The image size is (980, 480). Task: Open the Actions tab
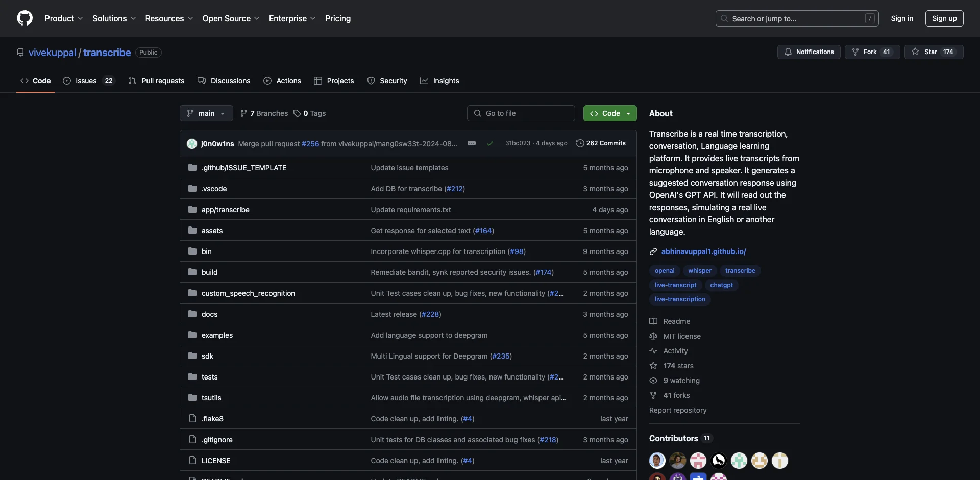[x=282, y=81]
